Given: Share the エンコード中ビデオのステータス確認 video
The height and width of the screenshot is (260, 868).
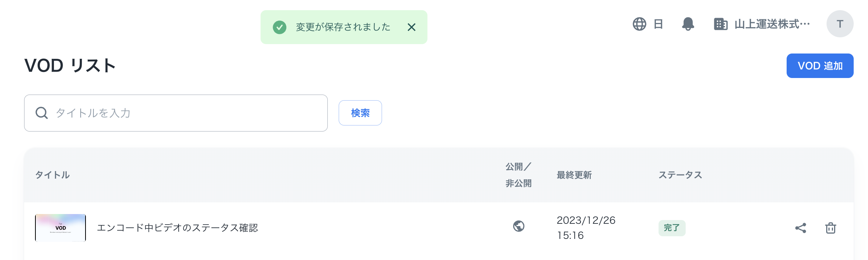Looking at the screenshot, I should point(801,228).
